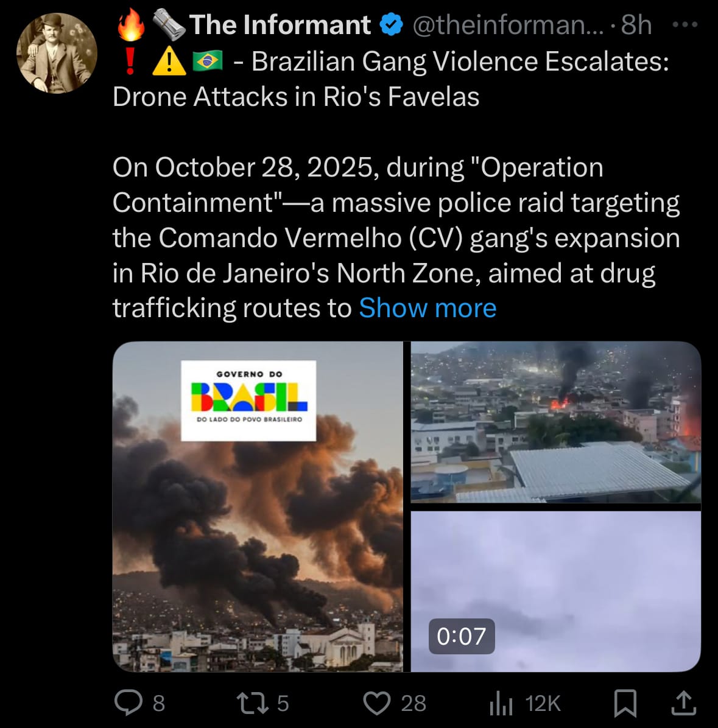Click the @theinforman handle

508,25
